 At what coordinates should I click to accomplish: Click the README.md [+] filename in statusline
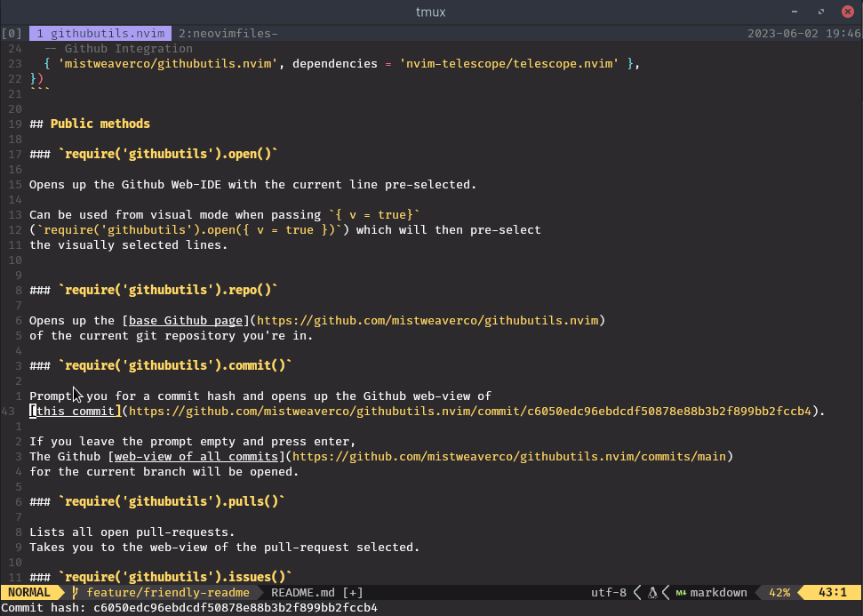pos(317,592)
